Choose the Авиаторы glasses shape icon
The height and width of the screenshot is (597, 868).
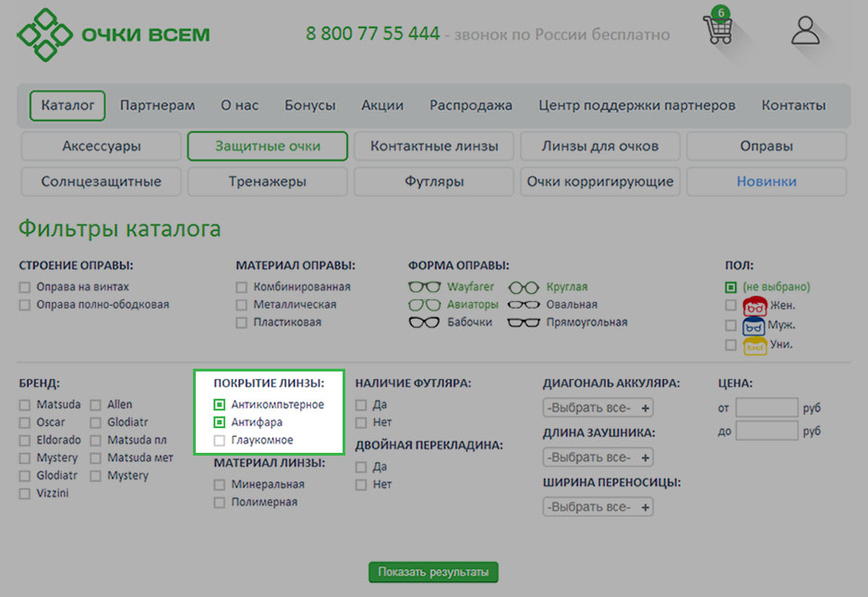coord(425,305)
